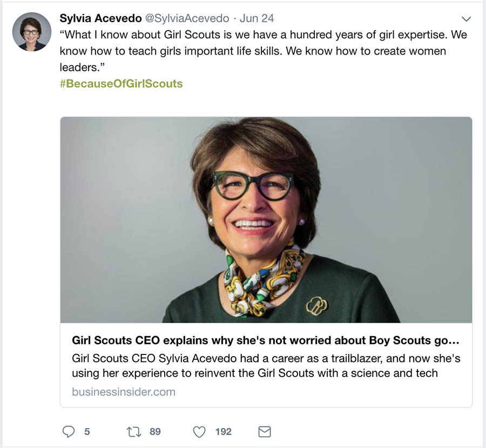
Task: Click the #BecauseOfGirlScouts hashtag
Action: (122, 83)
